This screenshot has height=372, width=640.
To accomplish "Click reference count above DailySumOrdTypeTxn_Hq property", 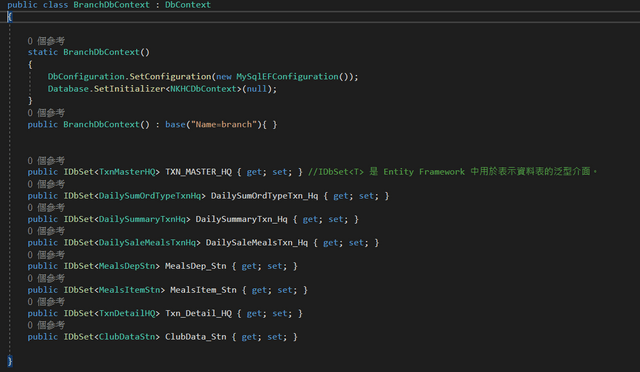I will (46, 184).
